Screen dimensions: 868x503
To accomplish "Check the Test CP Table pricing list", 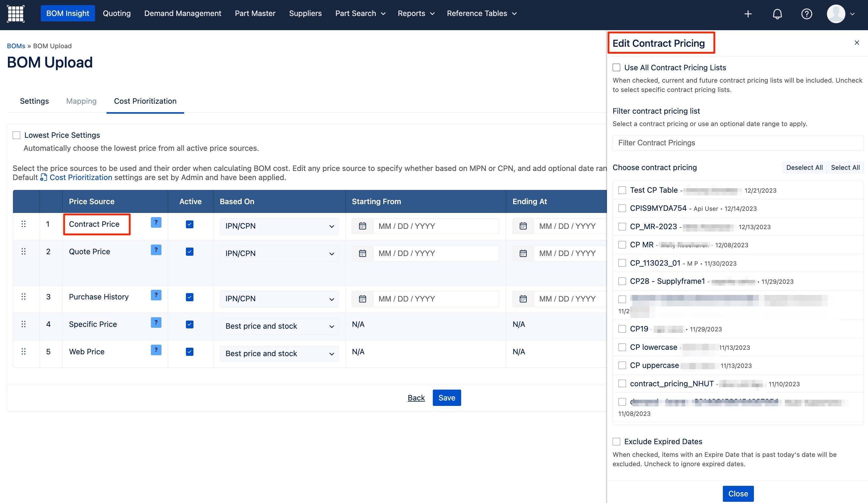I will click(622, 190).
